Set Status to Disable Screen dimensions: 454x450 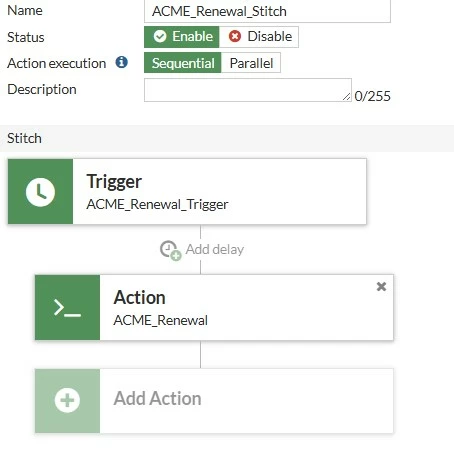(x=259, y=37)
